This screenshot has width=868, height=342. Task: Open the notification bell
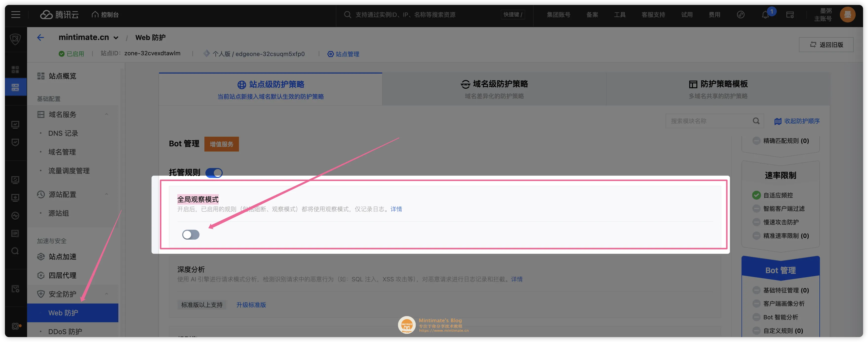(765, 15)
